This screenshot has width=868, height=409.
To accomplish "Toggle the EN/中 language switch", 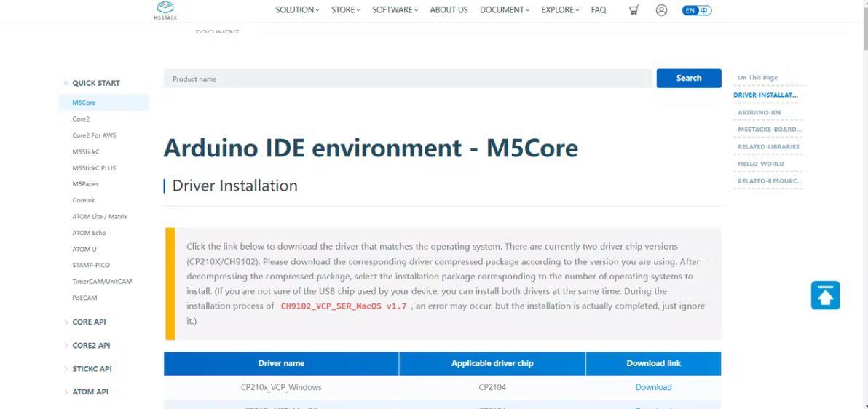I will pyautogui.click(x=697, y=10).
